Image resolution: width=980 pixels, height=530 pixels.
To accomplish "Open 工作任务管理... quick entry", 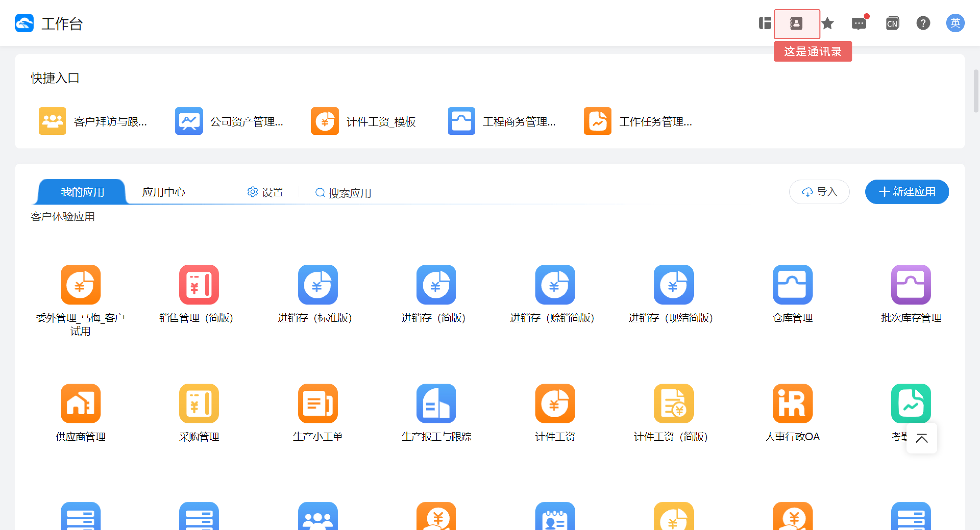I will pyautogui.click(x=638, y=121).
